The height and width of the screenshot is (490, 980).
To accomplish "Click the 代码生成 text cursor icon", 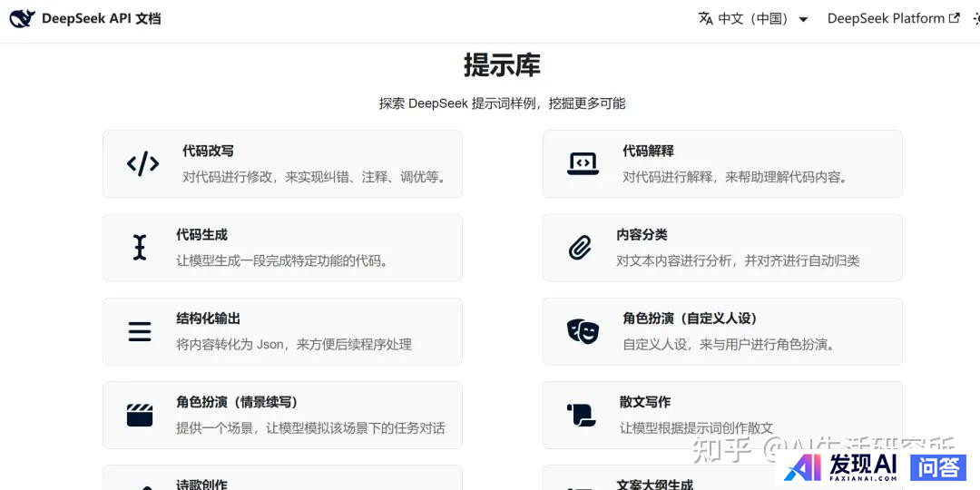I will pos(140,248).
